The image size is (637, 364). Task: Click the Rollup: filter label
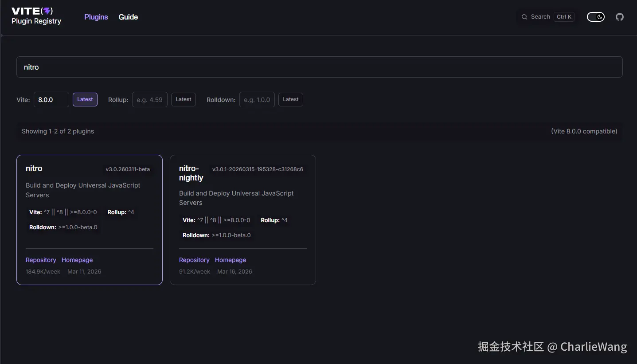point(118,100)
